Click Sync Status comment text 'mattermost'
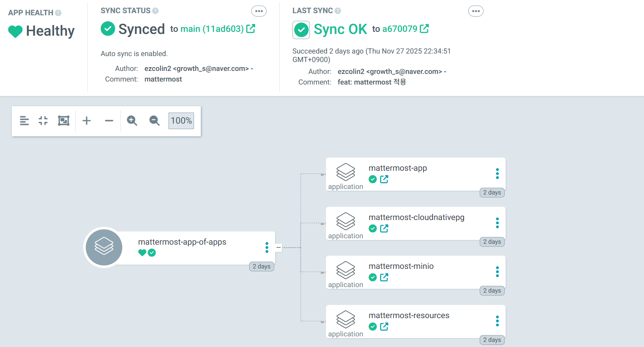Screen dimensions: 644x347 [163, 79]
